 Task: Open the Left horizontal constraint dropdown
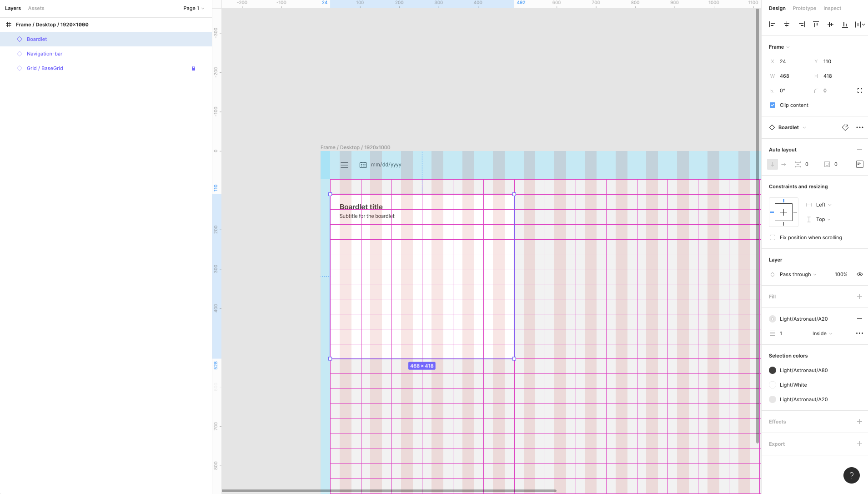click(823, 205)
